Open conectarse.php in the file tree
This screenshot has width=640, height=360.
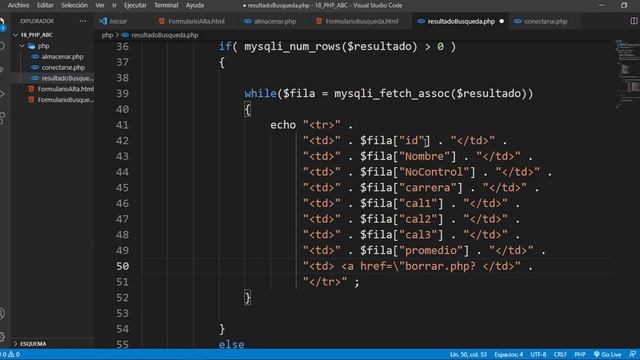(63, 67)
